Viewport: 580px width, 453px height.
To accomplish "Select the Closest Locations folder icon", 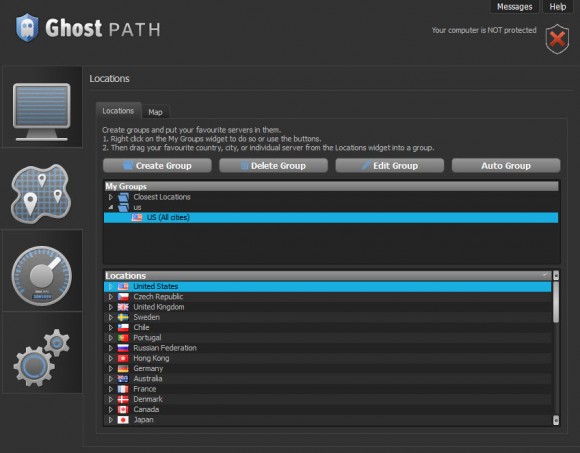I will coord(123,197).
